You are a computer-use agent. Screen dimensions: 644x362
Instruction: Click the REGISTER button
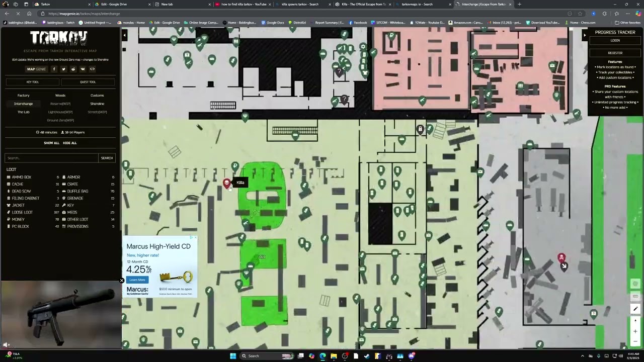point(615,53)
